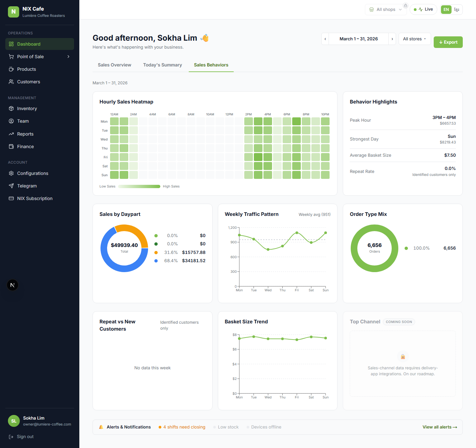Click the 4 shifts need closing alert
The image size is (476, 448).
[x=182, y=427]
